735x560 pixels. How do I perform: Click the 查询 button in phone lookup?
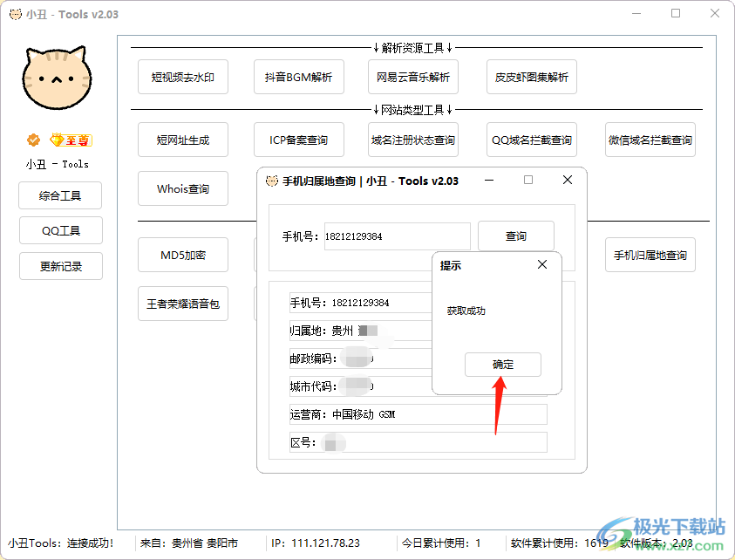pyautogui.click(x=516, y=236)
